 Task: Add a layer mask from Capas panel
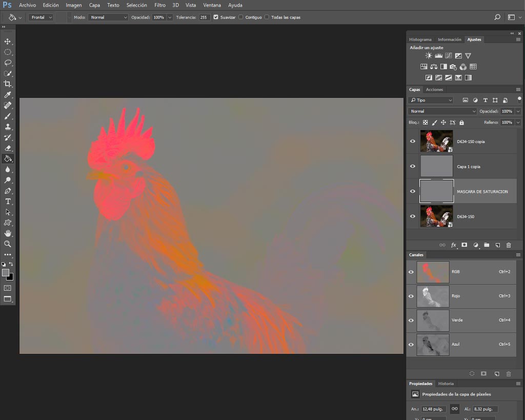(x=465, y=245)
